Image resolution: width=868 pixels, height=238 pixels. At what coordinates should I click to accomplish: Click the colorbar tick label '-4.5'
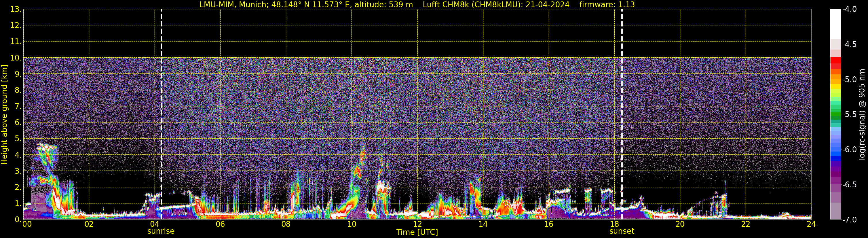[x=849, y=44]
